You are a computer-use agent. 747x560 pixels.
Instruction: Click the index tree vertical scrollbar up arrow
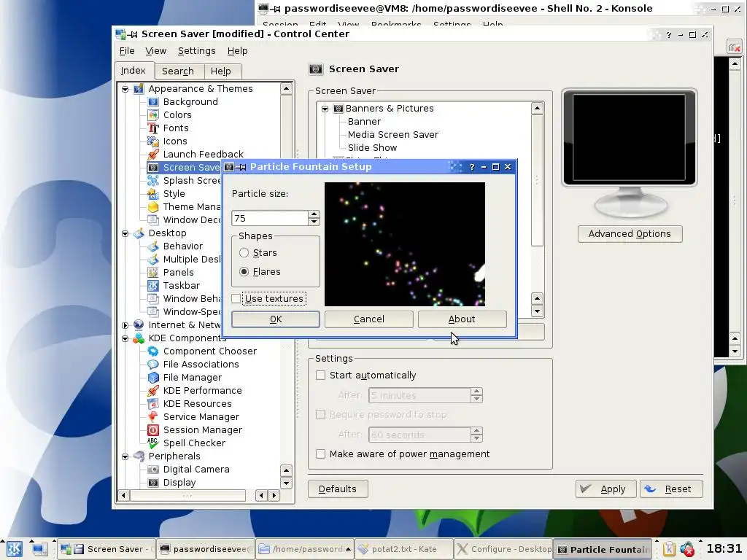286,88
